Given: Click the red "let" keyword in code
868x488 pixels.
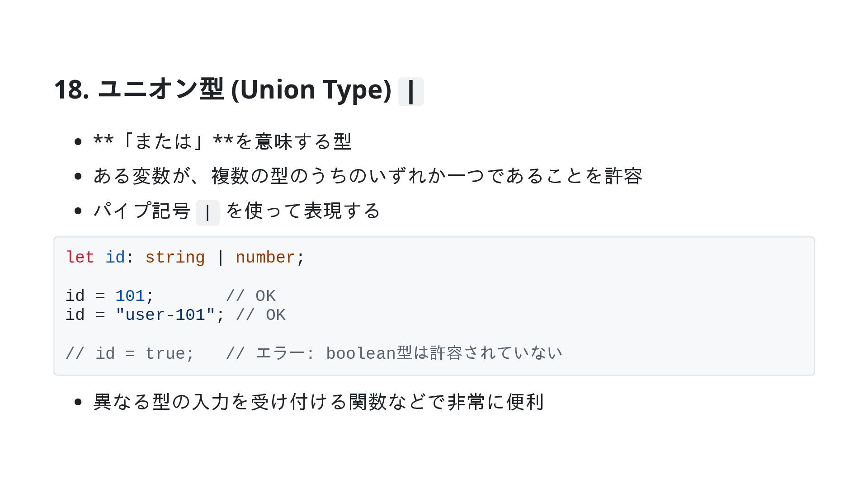Looking at the screenshot, I should tap(80, 258).
